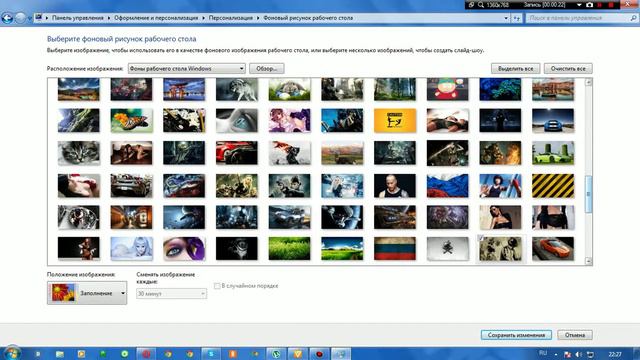The image size is (640, 360).
Task: Select the orange butterfly wallpaper
Action: [131, 120]
